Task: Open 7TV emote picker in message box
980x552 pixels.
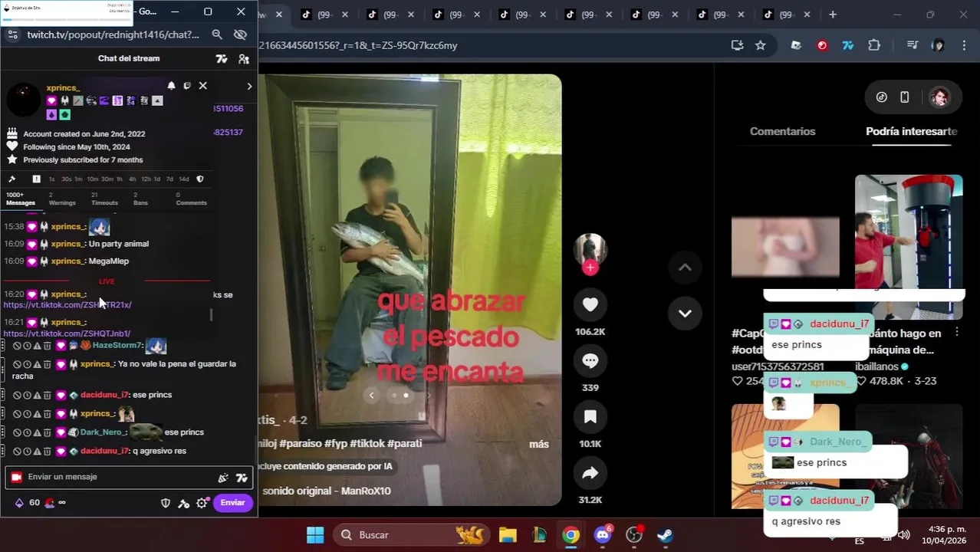Action: coord(242,478)
